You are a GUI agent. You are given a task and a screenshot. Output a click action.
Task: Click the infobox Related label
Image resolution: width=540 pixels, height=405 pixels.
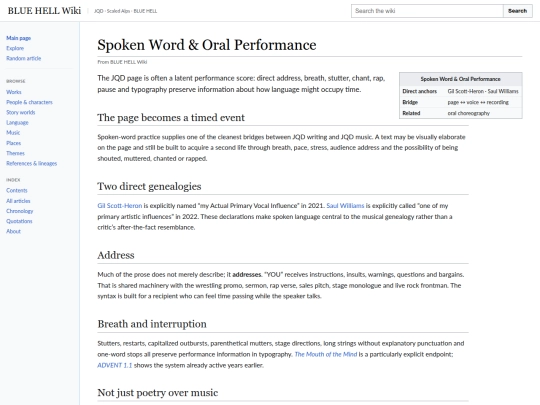tap(411, 113)
